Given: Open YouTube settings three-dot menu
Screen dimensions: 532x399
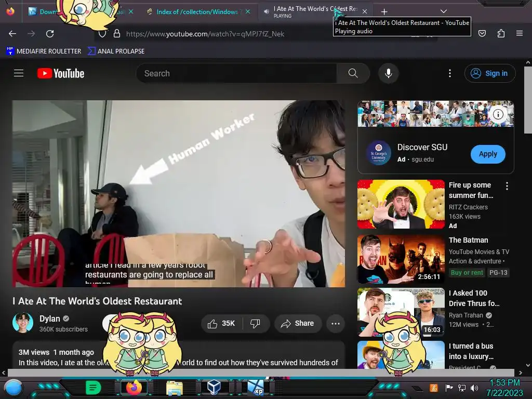Looking at the screenshot, I should click(x=450, y=73).
